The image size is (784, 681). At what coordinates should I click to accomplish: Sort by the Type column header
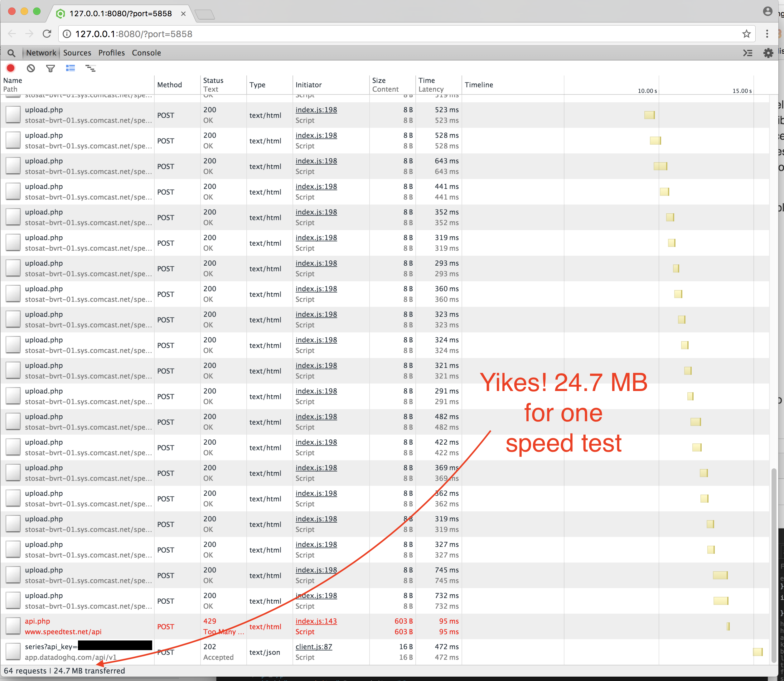(270, 85)
